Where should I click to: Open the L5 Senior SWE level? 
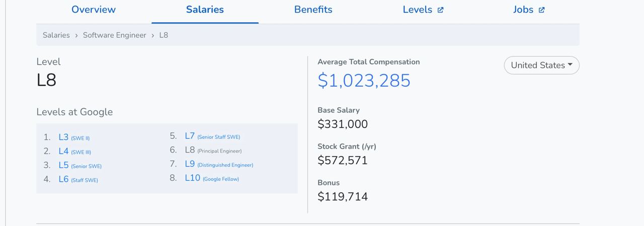click(x=80, y=165)
